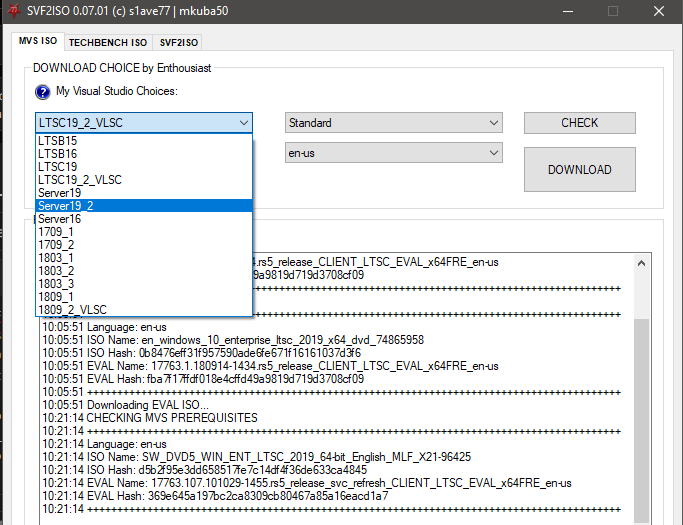Screen dimensions: 683x525
Task: Choose LTSC19 from the dropdown list
Action: (144, 167)
